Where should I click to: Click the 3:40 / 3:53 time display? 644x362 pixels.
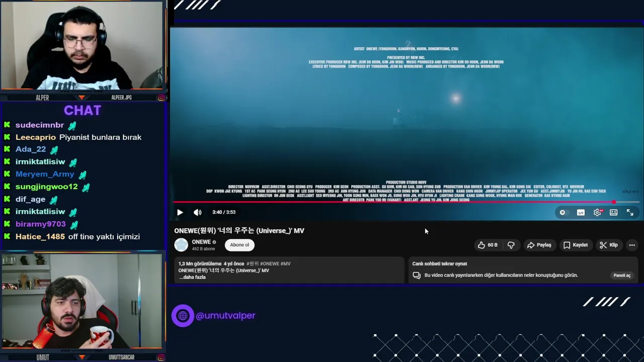224,212
